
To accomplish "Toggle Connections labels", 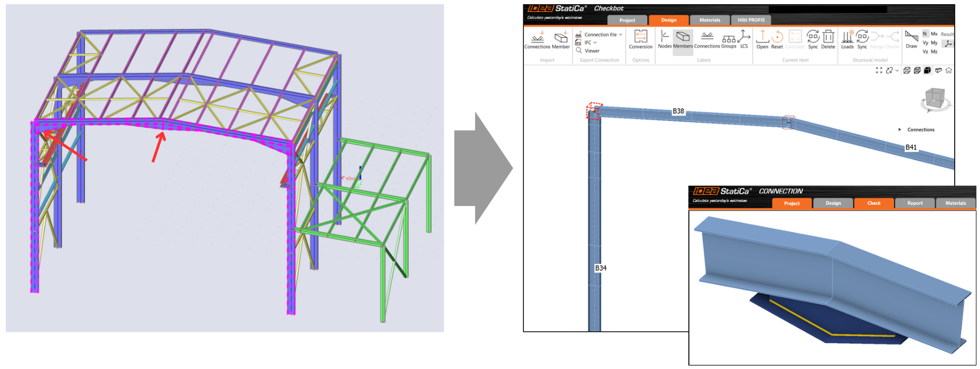I will (707, 40).
